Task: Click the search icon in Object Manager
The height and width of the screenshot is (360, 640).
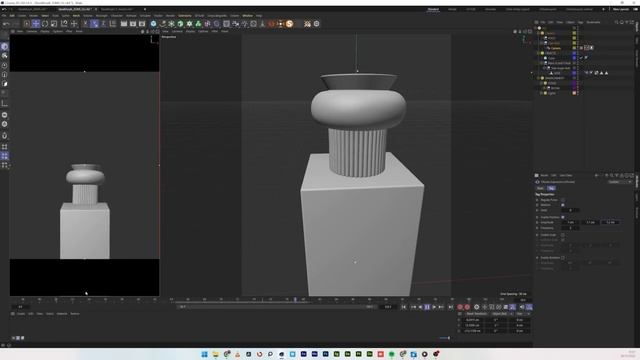Action: tap(617, 22)
